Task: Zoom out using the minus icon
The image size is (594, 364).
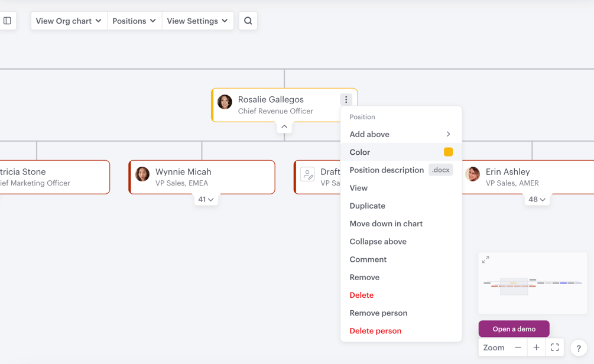Action: pos(517,347)
